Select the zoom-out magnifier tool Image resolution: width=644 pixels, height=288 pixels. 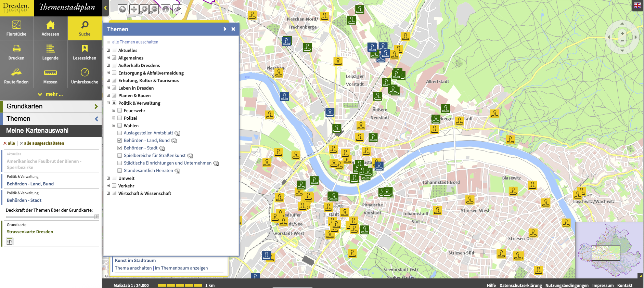[154, 9]
